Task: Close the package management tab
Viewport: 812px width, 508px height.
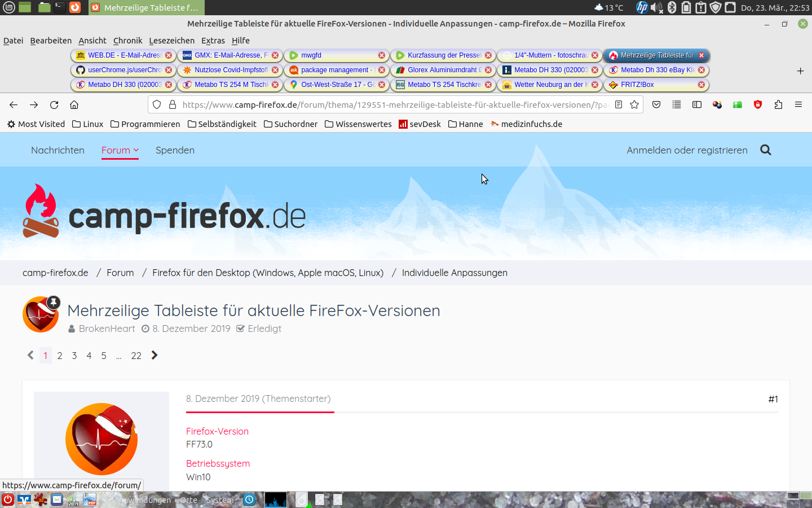Action: (382, 70)
